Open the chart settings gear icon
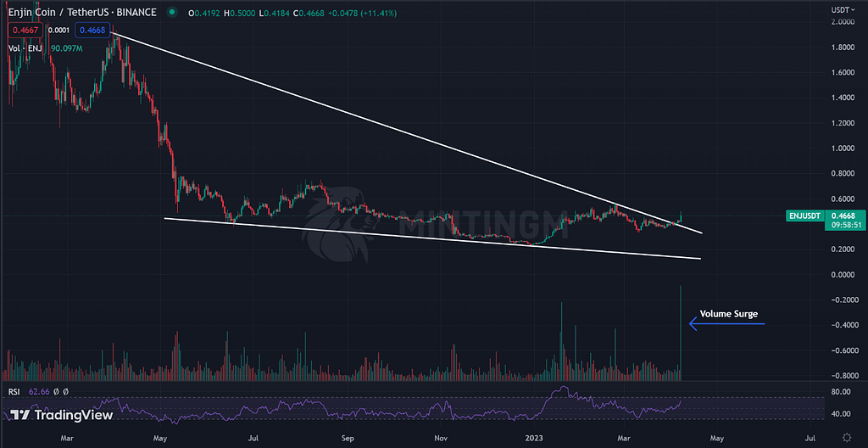Screen dimensions: 868x448 (847, 438)
